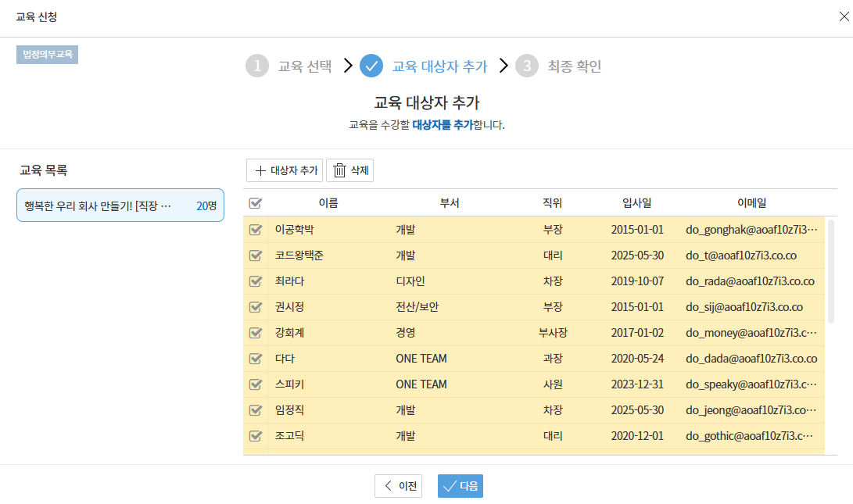Screen dimensions: 853x504
Task: Toggle the select-all checkbox in table header
Action: (x=255, y=203)
